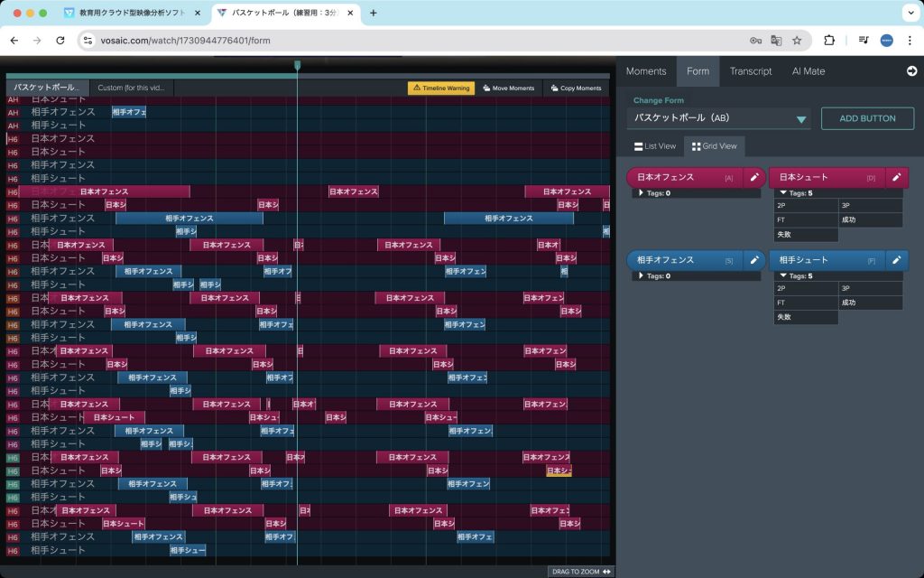Click the Copy Moments button

tap(576, 89)
